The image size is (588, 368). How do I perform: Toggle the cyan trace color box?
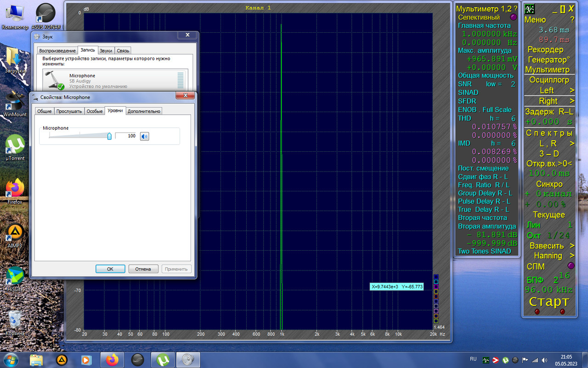pyautogui.click(x=436, y=282)
